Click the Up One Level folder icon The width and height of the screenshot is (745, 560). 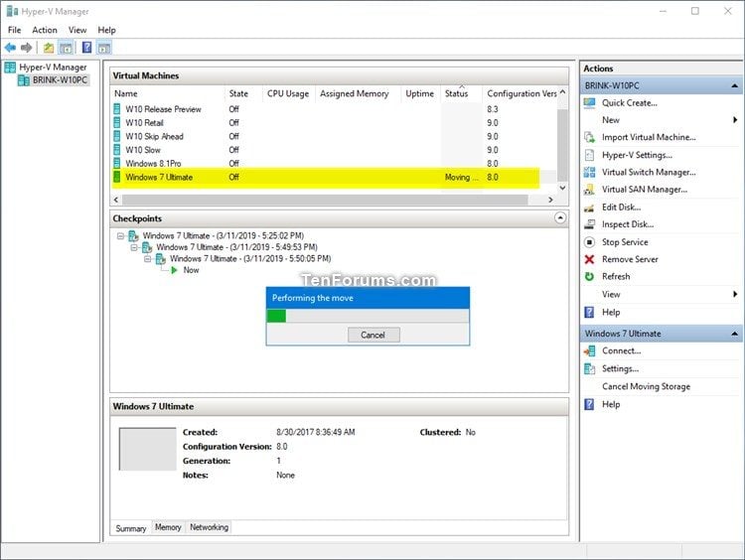click(x=49, y=48)
